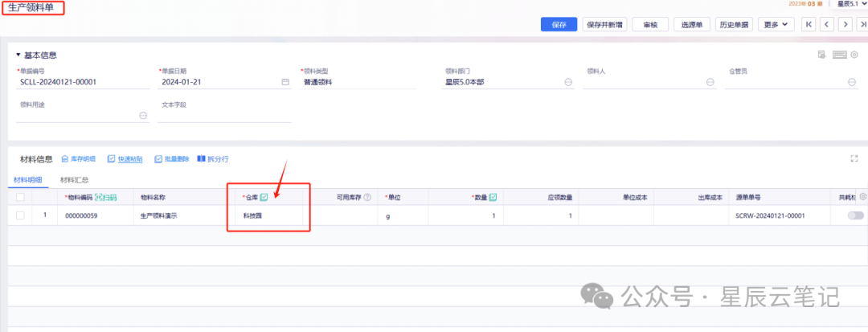Click the 审核 audit button
The width and height of the screenshot is (868, 332).
click(x=650, y=25)
